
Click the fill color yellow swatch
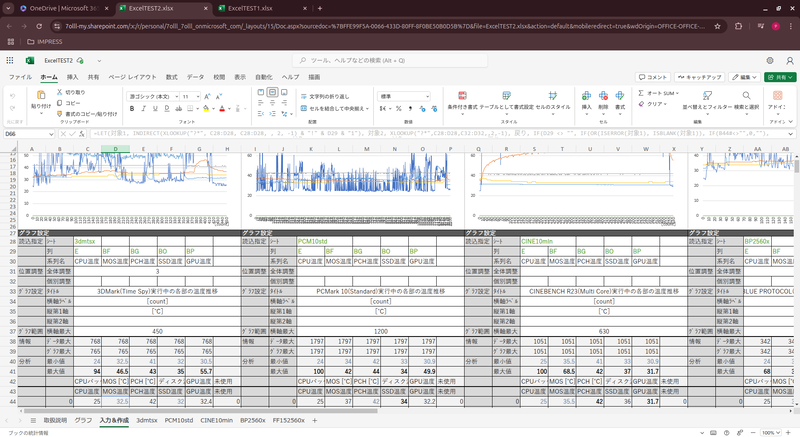coord(206,109)
